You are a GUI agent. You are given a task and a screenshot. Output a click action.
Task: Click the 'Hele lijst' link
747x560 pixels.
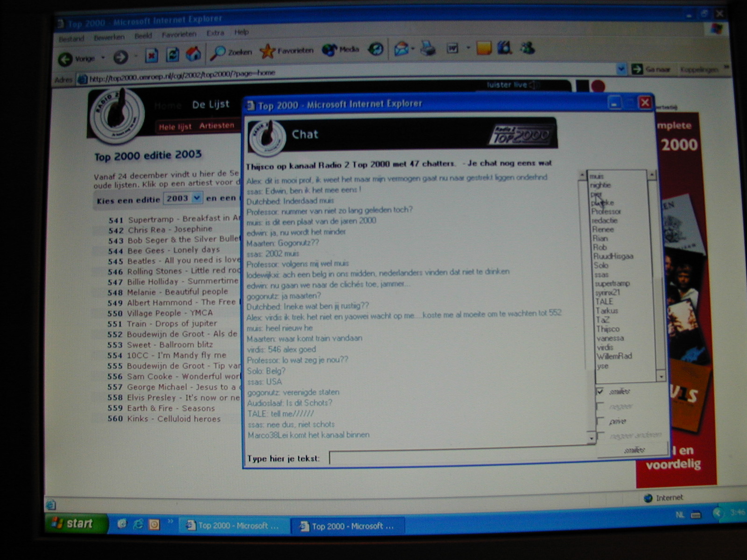[x=175, y=127]
